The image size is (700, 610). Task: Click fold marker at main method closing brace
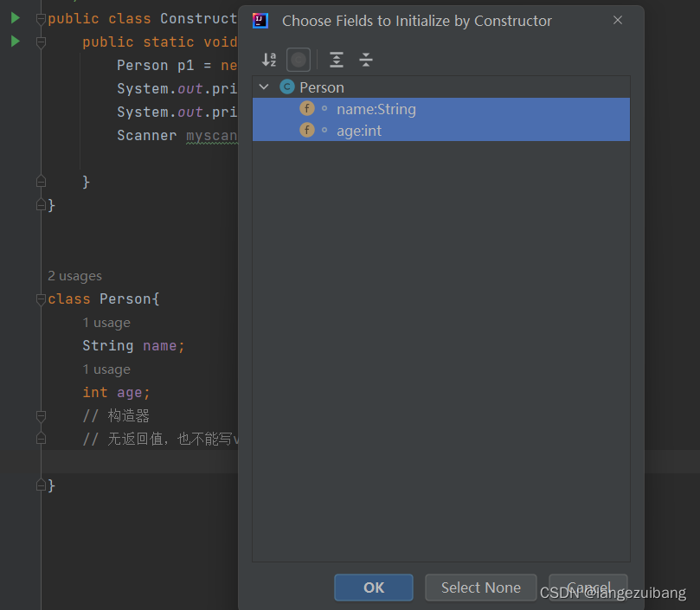tap(41, 182)
